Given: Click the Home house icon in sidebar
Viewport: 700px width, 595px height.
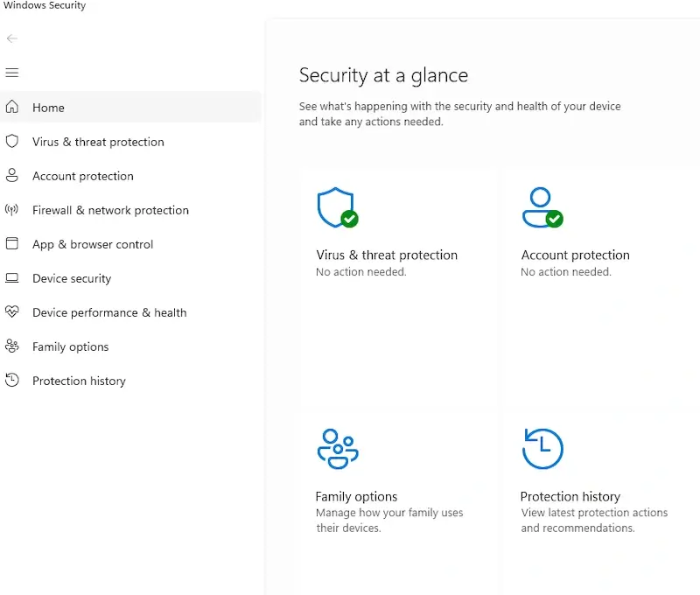Looking at the screenshot, I should (12, 107).
